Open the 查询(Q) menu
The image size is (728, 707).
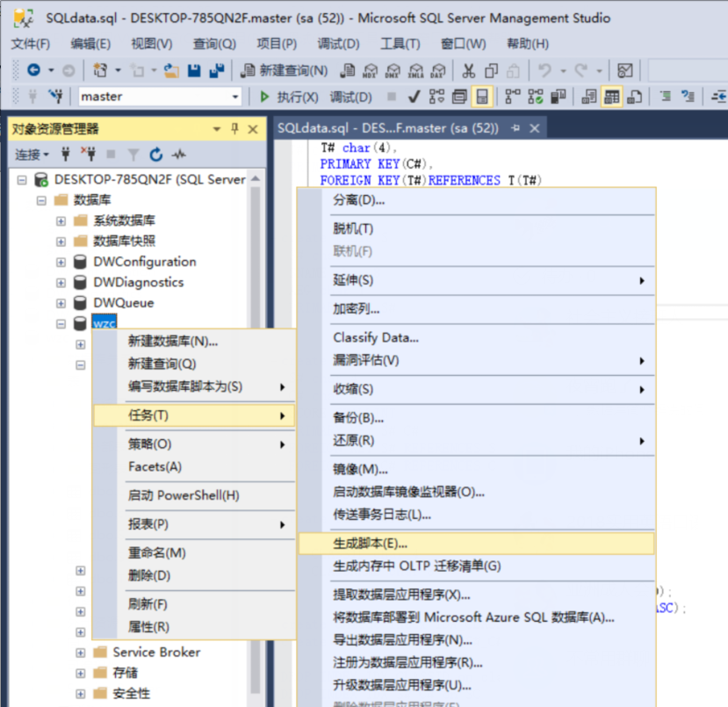(214, 44)
